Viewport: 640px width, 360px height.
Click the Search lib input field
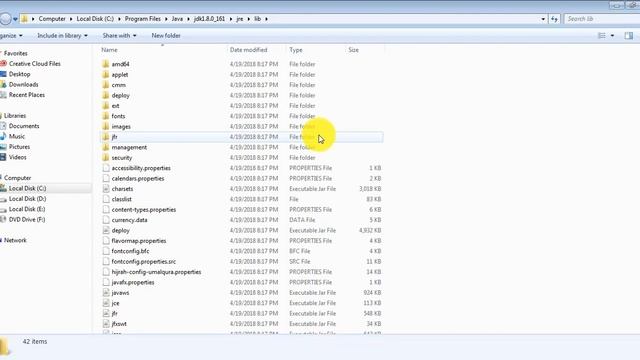tap(602, 19)
